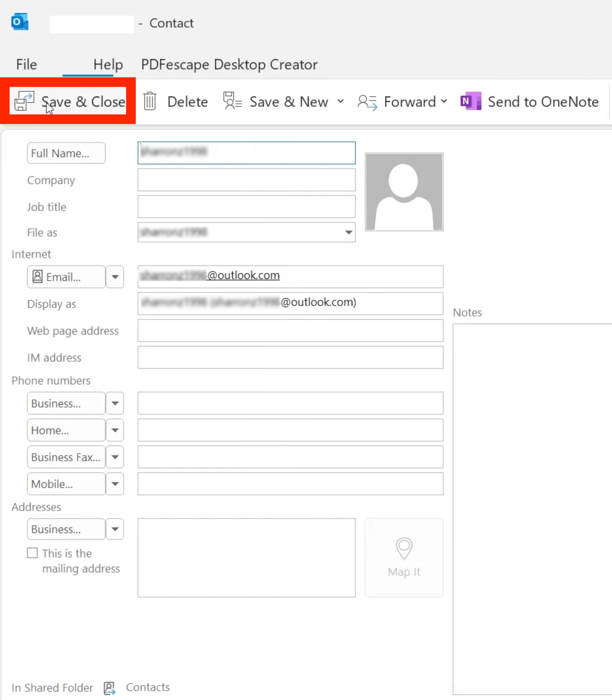
Task: Open the Home phone type dropdown
Action: [115, 430]
